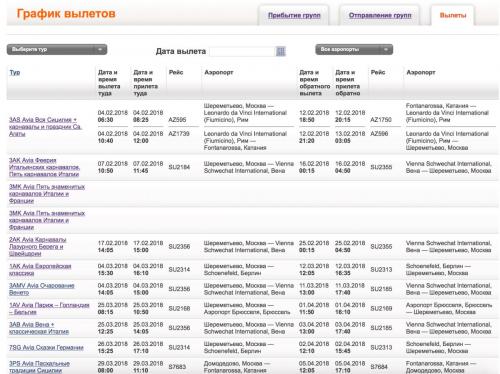Click the 'Дата и время прилета туда' column header
Image resolution: width=500 pixels, height=374 pixels.
tap(145, 83)
